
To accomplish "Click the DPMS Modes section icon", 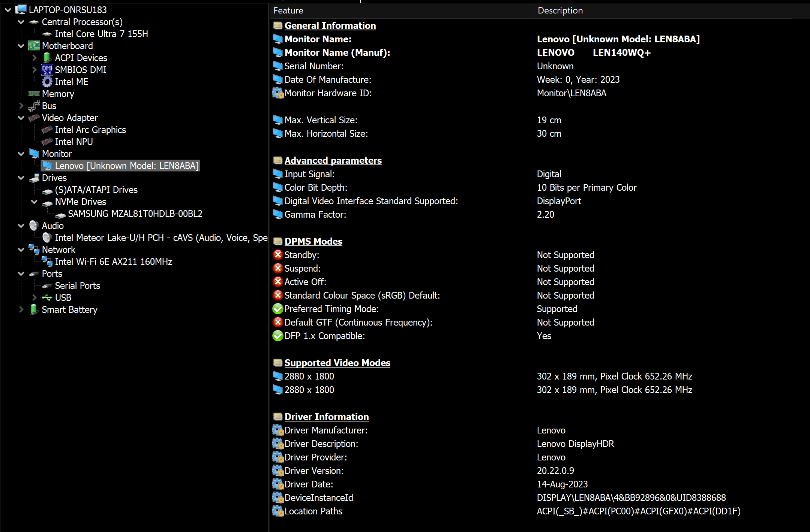I will coord(278,241).
